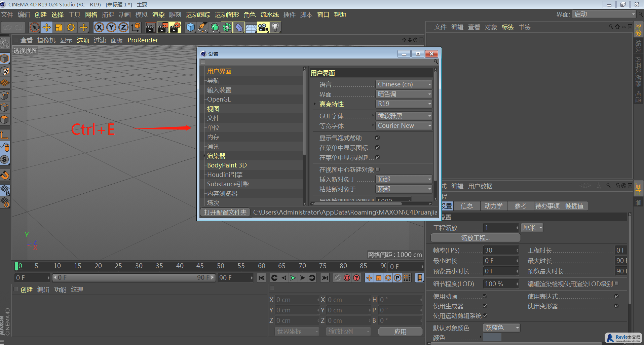
Task: Open the deformer bend icon
Action: point(239,27)
